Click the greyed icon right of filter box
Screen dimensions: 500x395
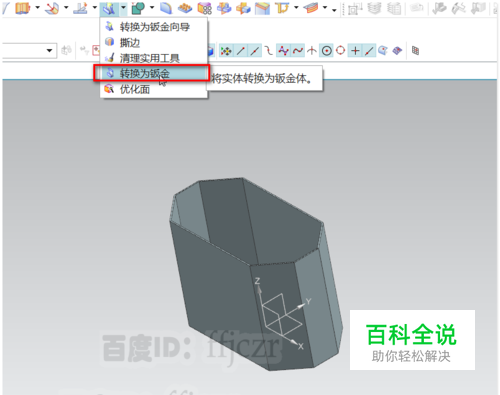[66, 51]
